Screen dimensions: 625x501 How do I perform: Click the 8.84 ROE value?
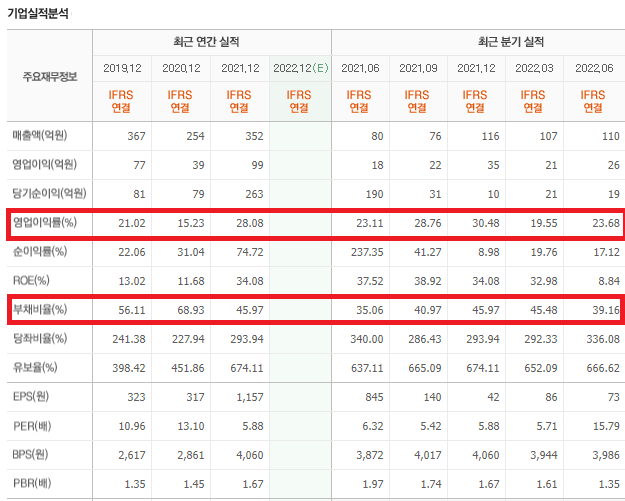(609, 281)
